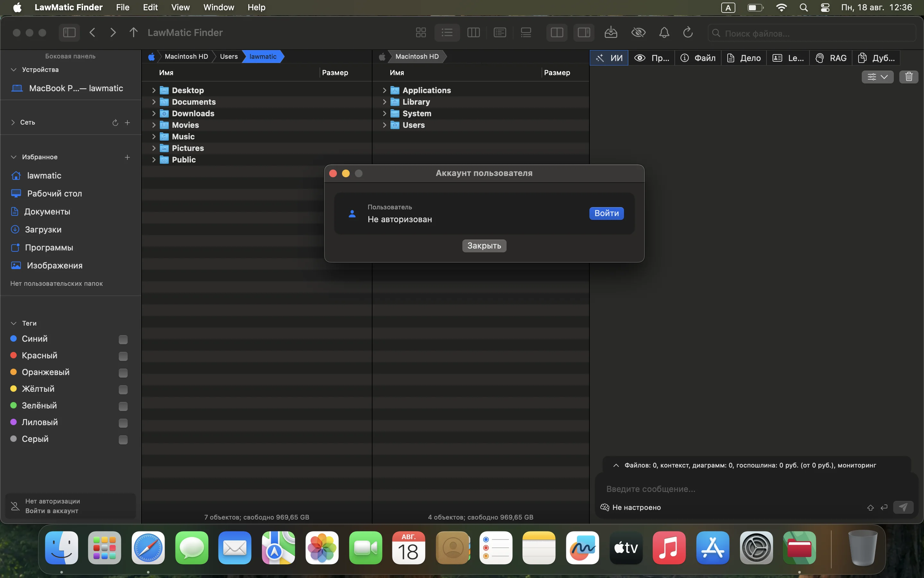This screenshot has height=578, width=924.
Task: Expand the Сеть sidebar section
Action: tap(13, 122)
